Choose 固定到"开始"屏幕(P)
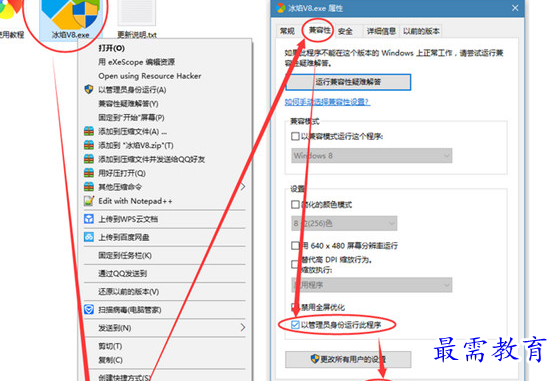555x381 pixels. click(131, 118)
